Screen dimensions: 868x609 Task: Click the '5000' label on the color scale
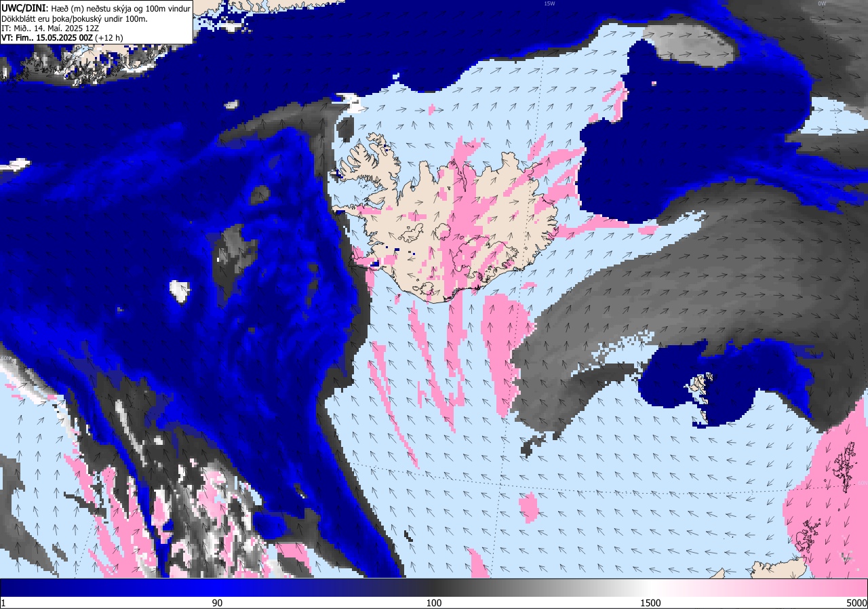[856, 603]
